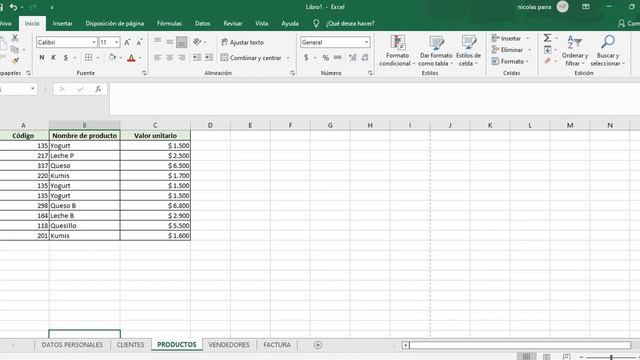Viewport: 640px width, 360px height.
Task: Open Ordenar y filtrar menu
Action: [575, 51]
